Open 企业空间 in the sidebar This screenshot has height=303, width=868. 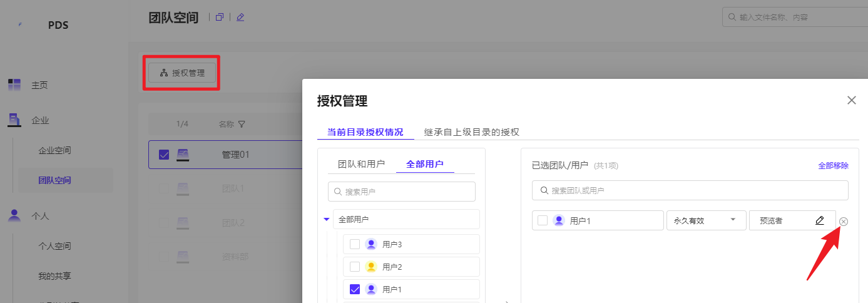(54, 150)
